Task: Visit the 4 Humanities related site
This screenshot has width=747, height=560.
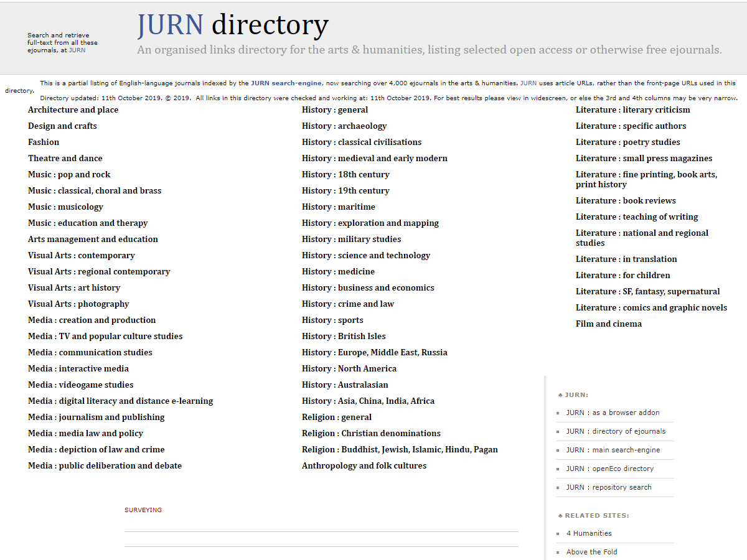Action: (589, 533)
